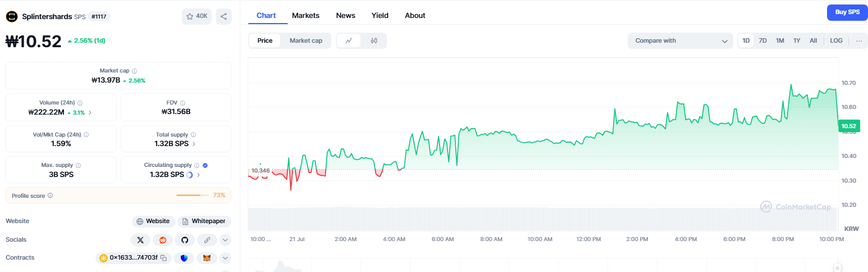Open the GitHub social link
This screenshot has height=272, width=868.
coord(185,240)
